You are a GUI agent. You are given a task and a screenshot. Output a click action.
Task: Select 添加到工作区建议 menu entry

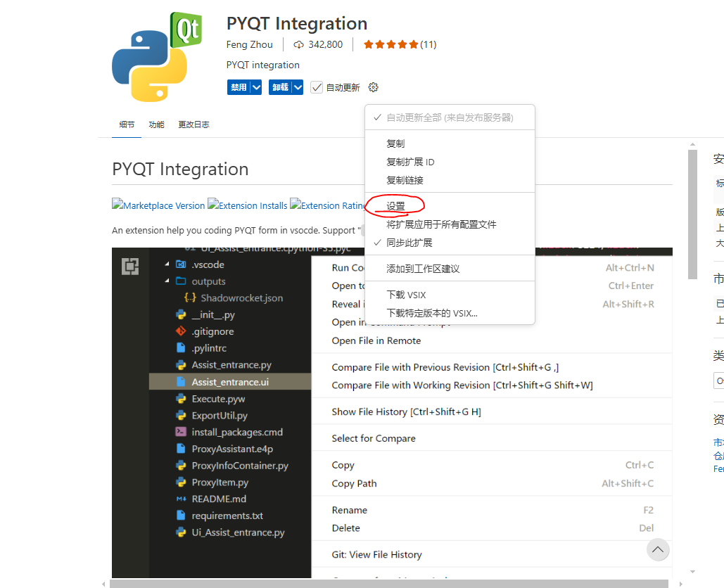coord(450,269)
